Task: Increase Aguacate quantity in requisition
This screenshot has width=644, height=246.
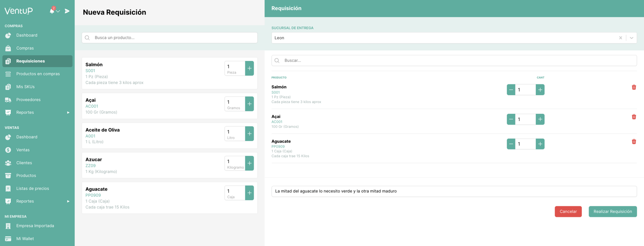Action: click(540, 144)
